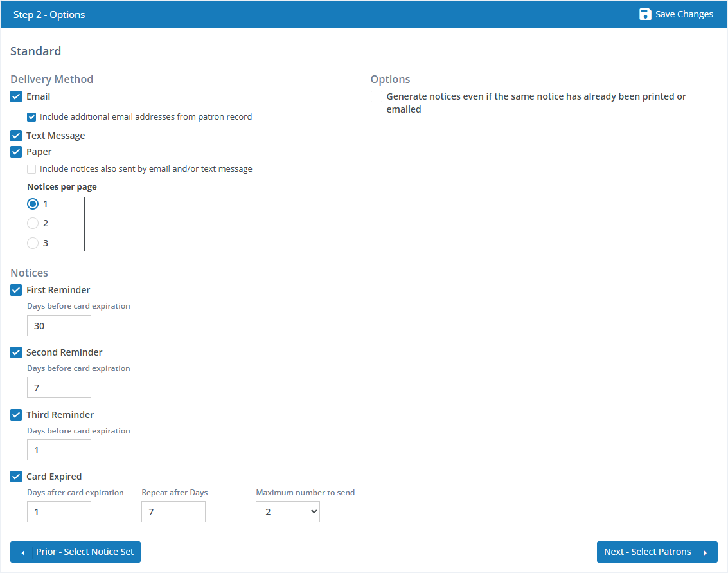Screen dimensions: 728x573
Task: Uncheck the First Reminder notice
Action: point(16,290)
